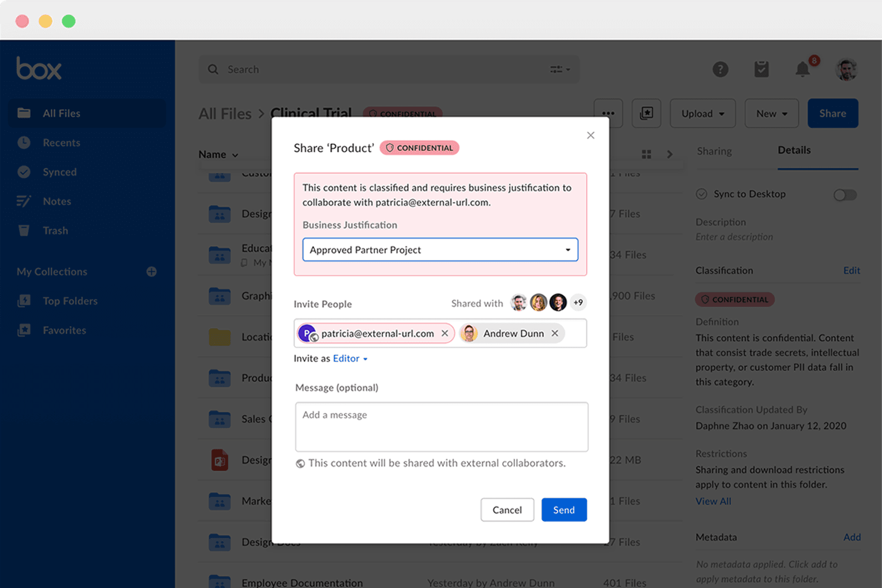The width and height of the screenshot is (882, 588).
Task: Edit the Classification
Action: 851,271
